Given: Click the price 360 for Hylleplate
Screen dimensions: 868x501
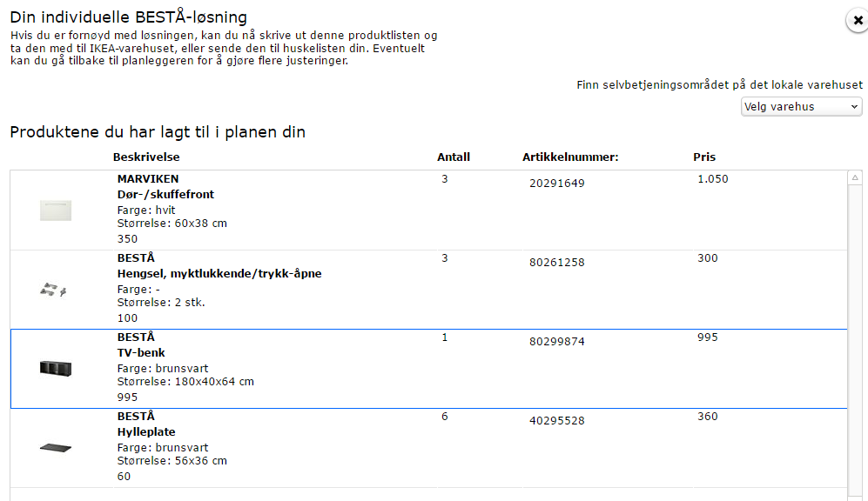Looking at the screenshot, I should coord(708,417).
